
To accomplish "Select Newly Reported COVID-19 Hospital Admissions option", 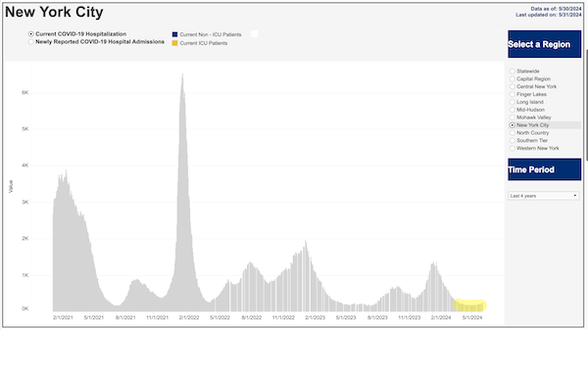I will (x=31, y=42).
